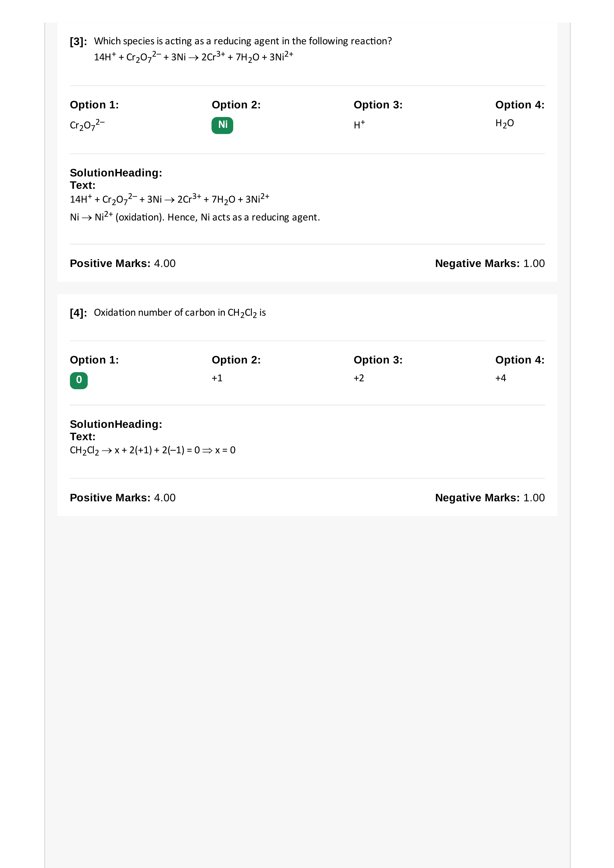Click SolutionHeading in question 4
Screen dimensions: 614x868
116,424
